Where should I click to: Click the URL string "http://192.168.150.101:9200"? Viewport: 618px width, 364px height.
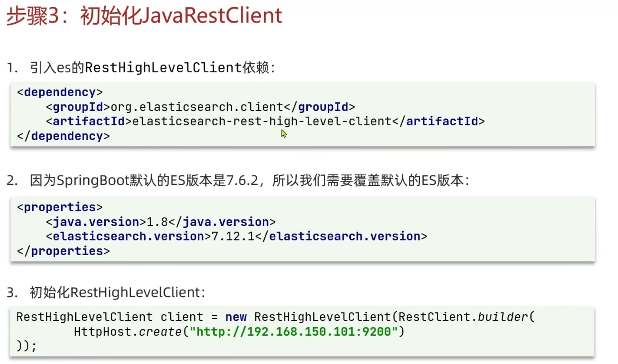[x=294, y=332]
